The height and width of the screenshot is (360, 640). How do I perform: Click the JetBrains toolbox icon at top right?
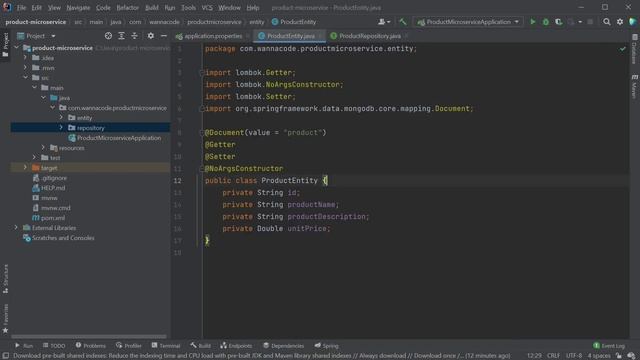(x=633, y=22)
